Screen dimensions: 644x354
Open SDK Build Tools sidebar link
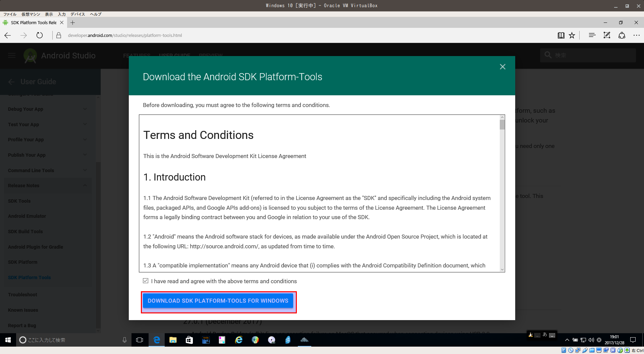coord(25,232)
